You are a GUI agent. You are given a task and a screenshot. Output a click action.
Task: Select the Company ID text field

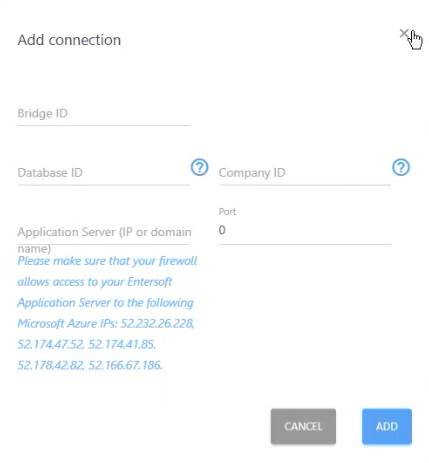(x=305, y=173)
